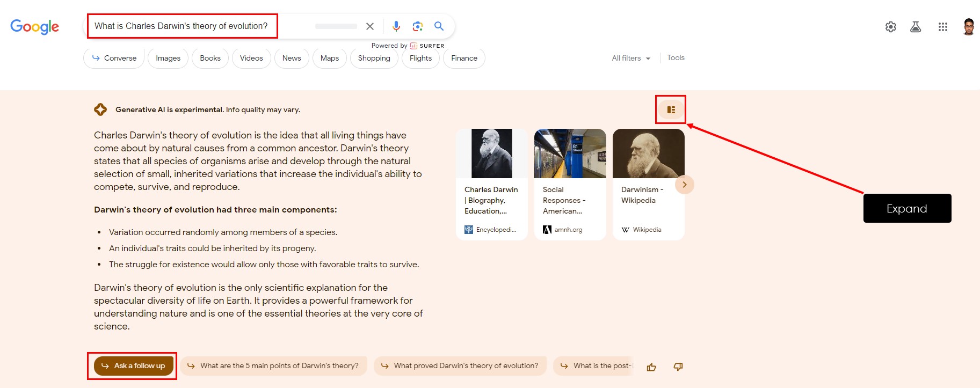Image resolution: width=980 pixels, height=388 pixels.
Task: Expand the All filters dropdown
Action: click(631, 58)
